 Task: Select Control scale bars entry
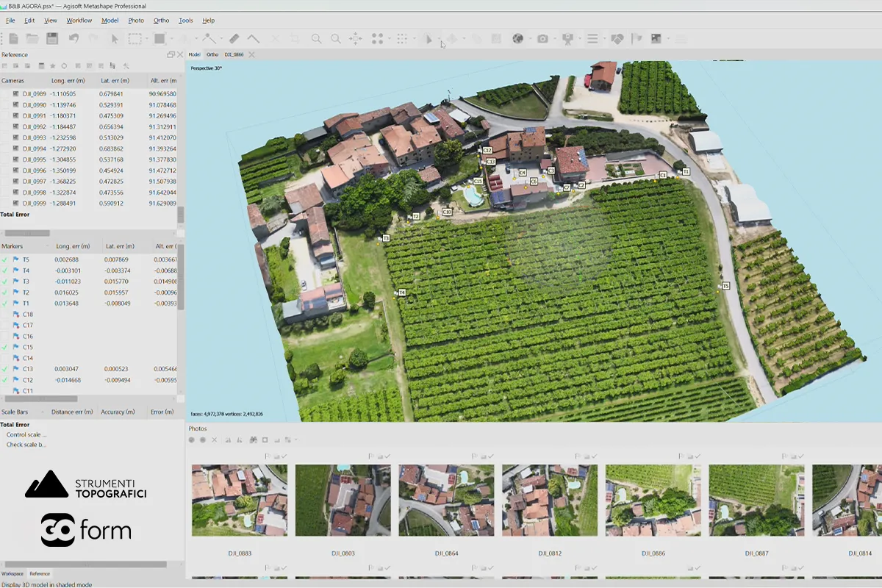pos(26,434)
